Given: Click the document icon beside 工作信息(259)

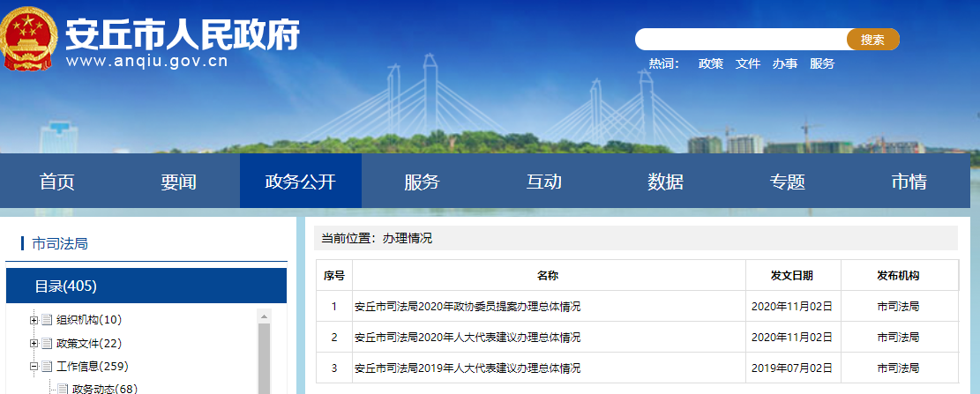Looking at the screenshot, I should tap(47, 367).
